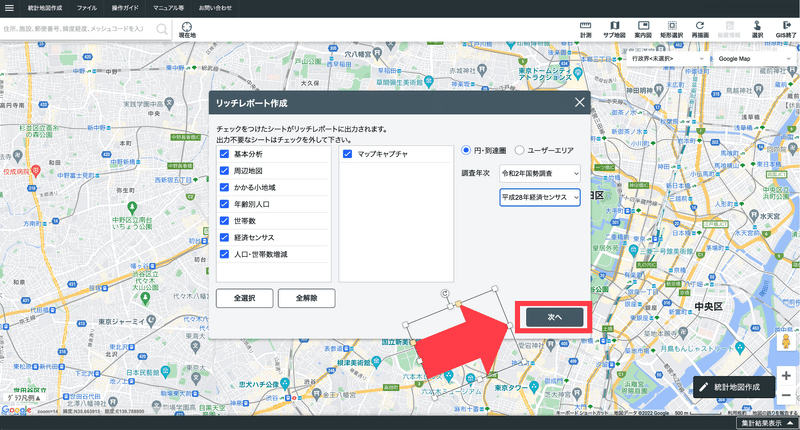Open the サブ地図 sub-map tool
This screenshot has height=430, width=800.
click(x=614, y=30)
